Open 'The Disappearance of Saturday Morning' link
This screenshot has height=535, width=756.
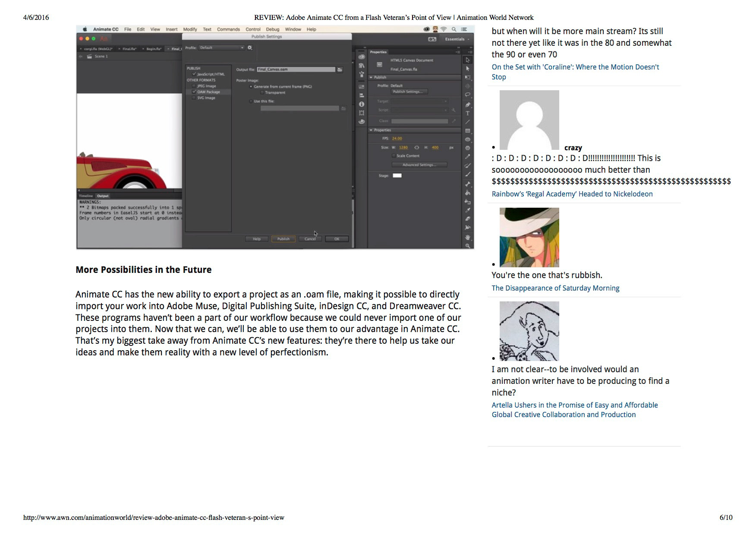tap(555, 288)
